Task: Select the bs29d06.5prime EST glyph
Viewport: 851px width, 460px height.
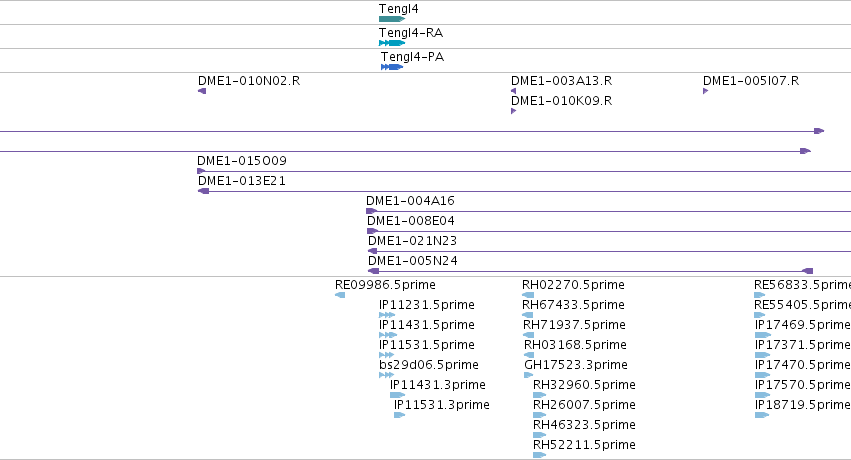Action: [386, 375]
